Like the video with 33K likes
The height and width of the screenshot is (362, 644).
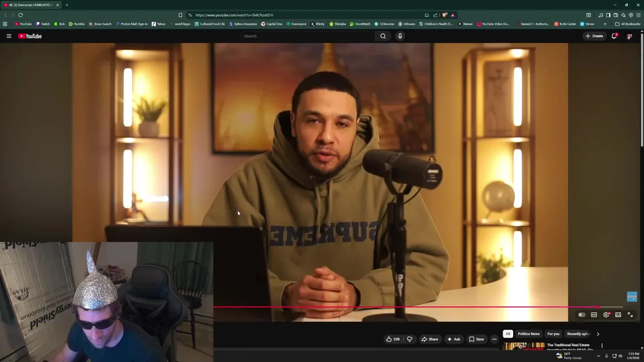393,339
